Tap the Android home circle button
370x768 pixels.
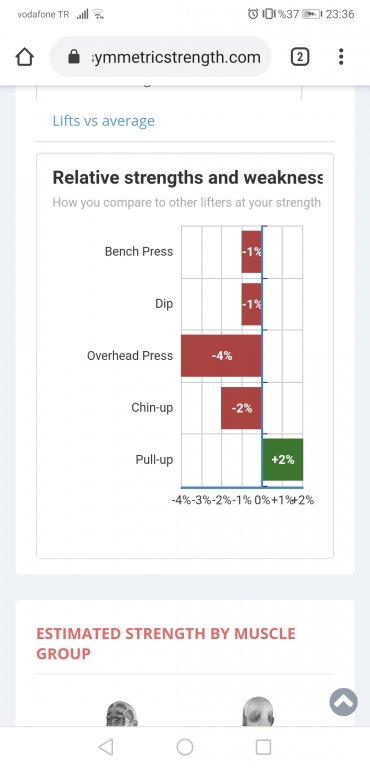pos(185,747)
